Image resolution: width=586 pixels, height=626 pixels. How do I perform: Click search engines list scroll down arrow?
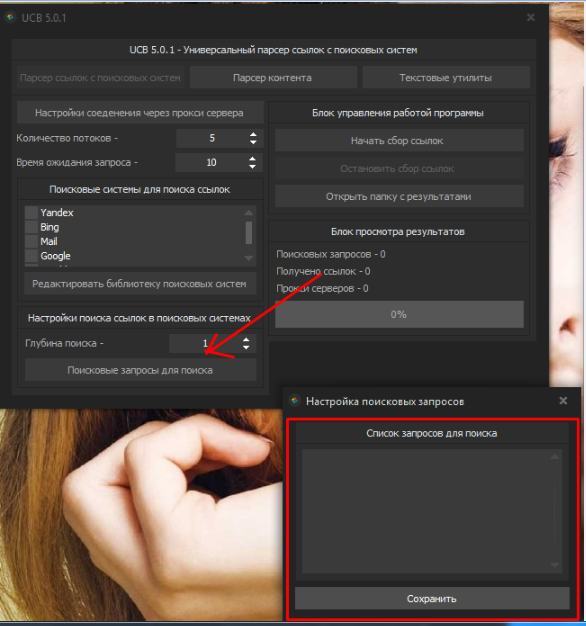pos(249,258)
